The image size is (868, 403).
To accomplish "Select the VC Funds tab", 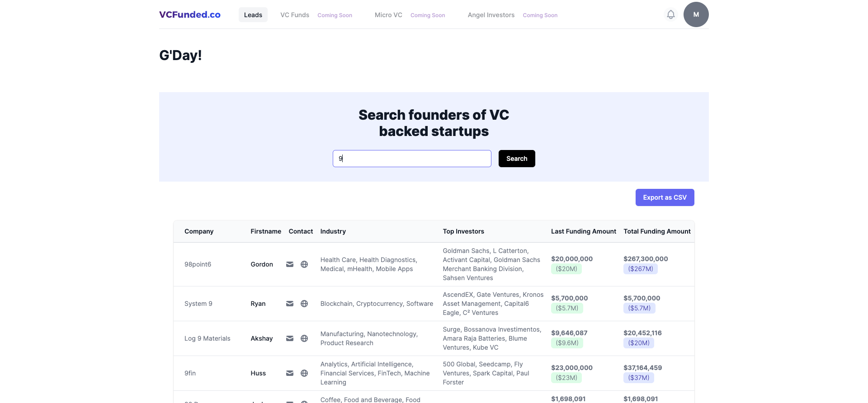I will (295, 15).
